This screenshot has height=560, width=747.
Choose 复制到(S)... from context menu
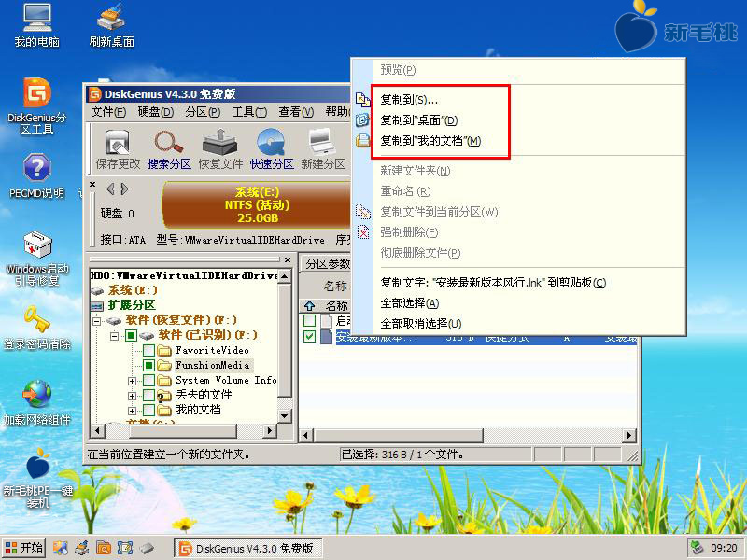[x=518, y=100]
